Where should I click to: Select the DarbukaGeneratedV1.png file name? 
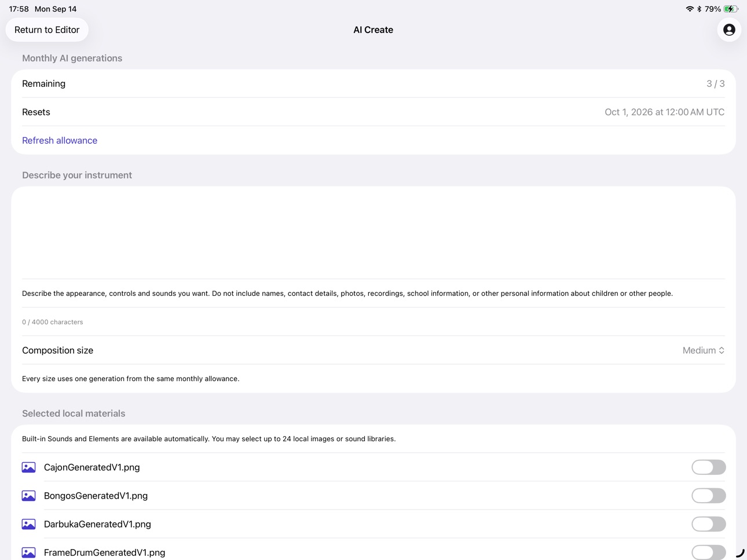tap(97, 524)
